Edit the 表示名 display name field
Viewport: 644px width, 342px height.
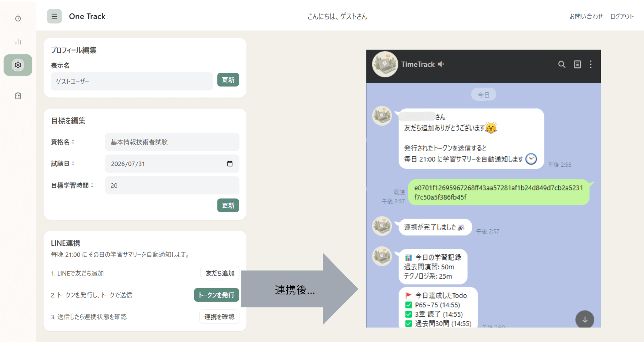click(132, 81)
